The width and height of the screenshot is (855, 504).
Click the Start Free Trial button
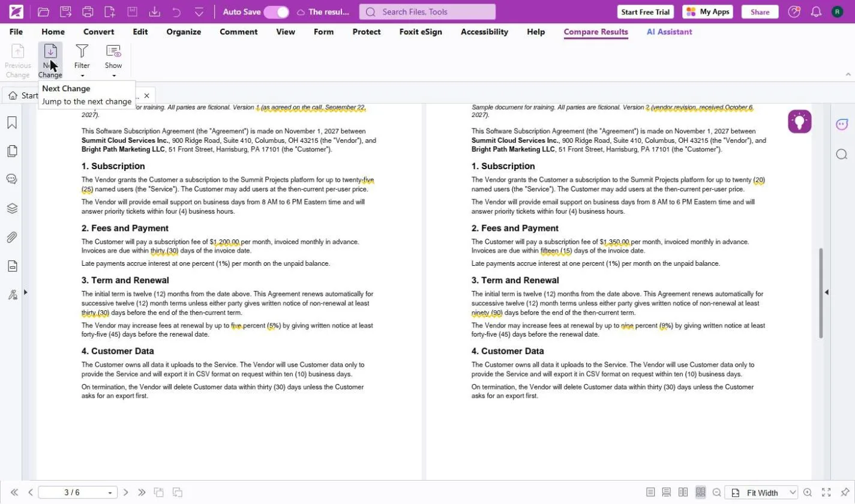pos(646,12)
